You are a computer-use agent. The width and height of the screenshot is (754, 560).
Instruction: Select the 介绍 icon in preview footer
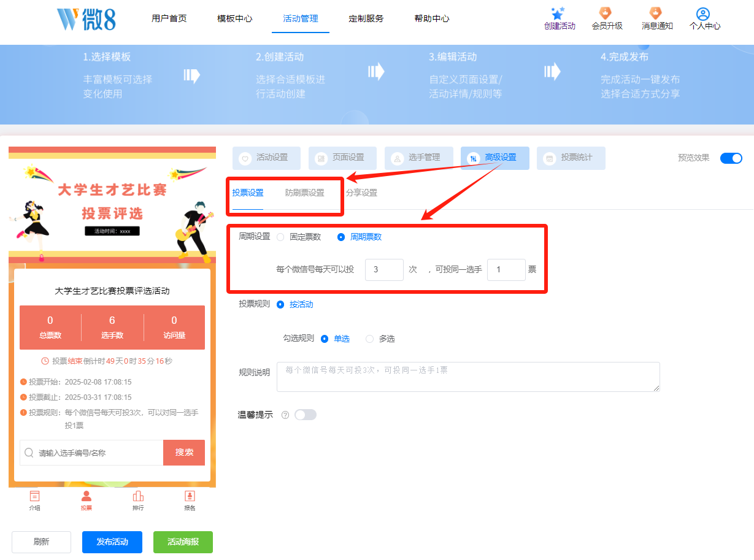point(35,497)
